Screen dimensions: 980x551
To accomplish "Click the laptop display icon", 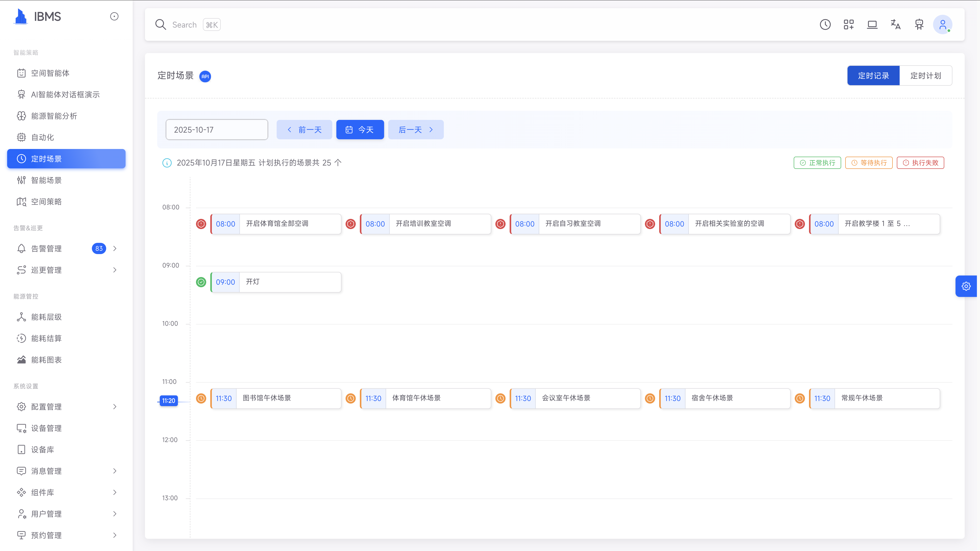I will (x=872, y=25).
